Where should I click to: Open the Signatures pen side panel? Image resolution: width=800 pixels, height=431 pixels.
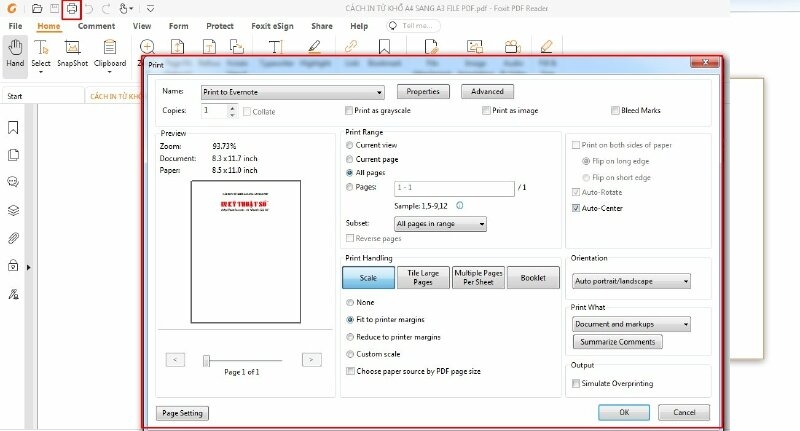coord(13,294)
